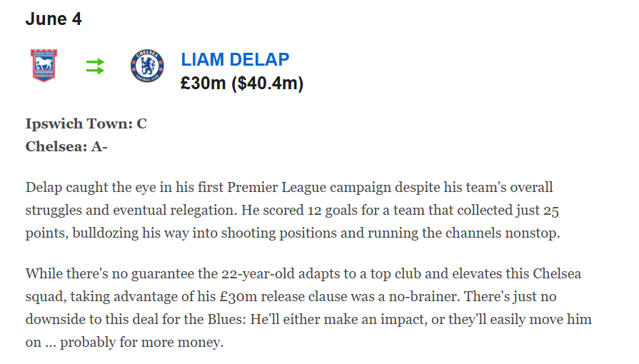This screenshot has height=364, width=639.
Task: Click the £30m ($40.4m) transfer fee
Action: [242, 84]
